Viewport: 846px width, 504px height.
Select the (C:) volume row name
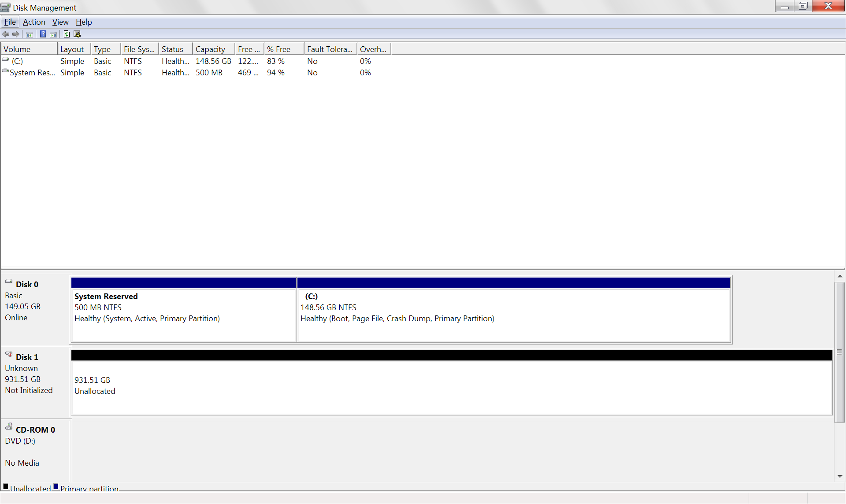(x=17, y=61)
